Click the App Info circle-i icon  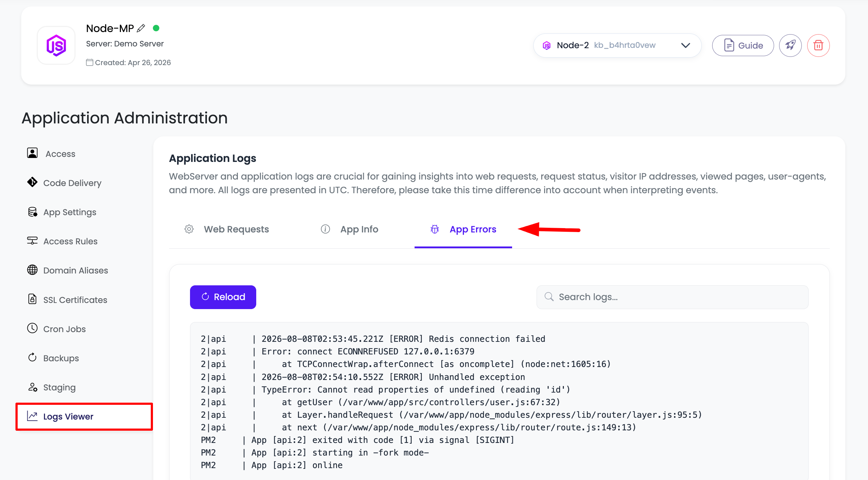click(x=325, y=229)
